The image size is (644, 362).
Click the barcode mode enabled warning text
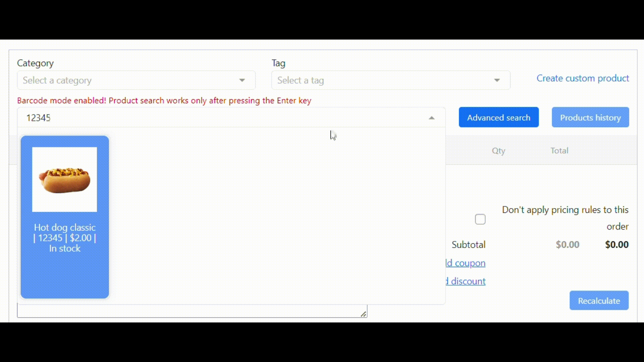click(164, 101)
